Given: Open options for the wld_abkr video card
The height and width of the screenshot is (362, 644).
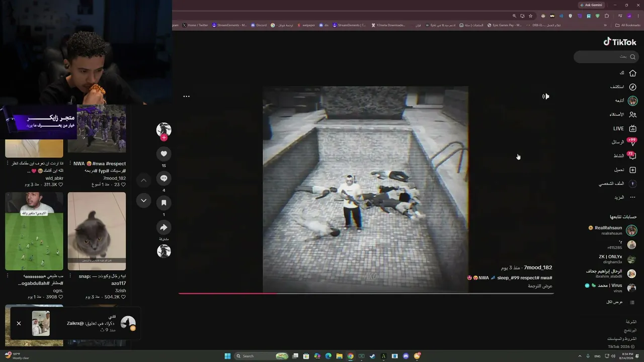Looking at the screenshot, I should tap(8, 163).
